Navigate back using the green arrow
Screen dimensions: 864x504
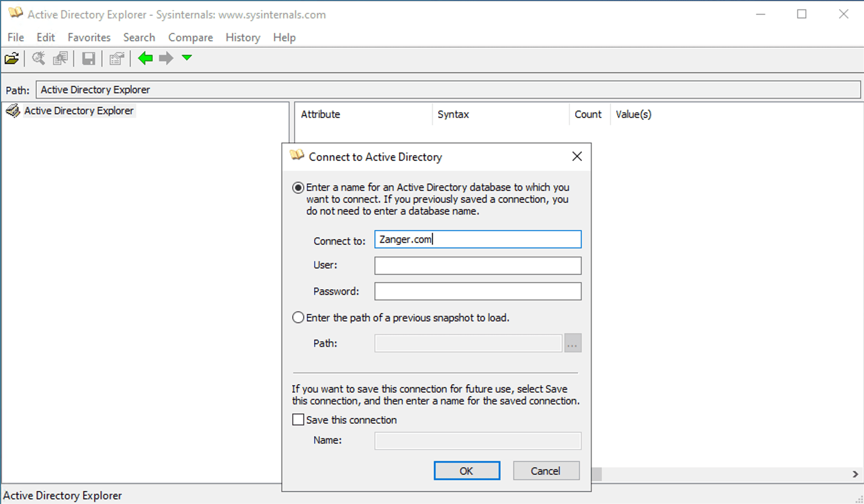pos(145,58)
